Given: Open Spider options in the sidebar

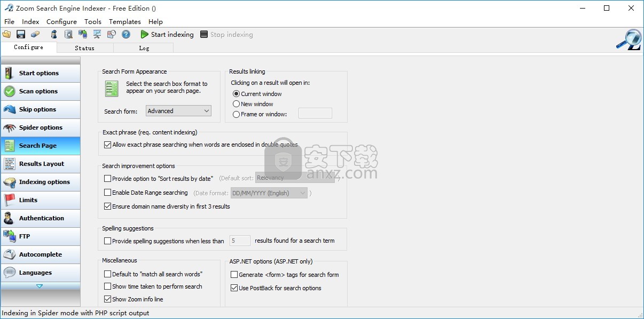Looking at the screenshot, I should coord(41,127).
